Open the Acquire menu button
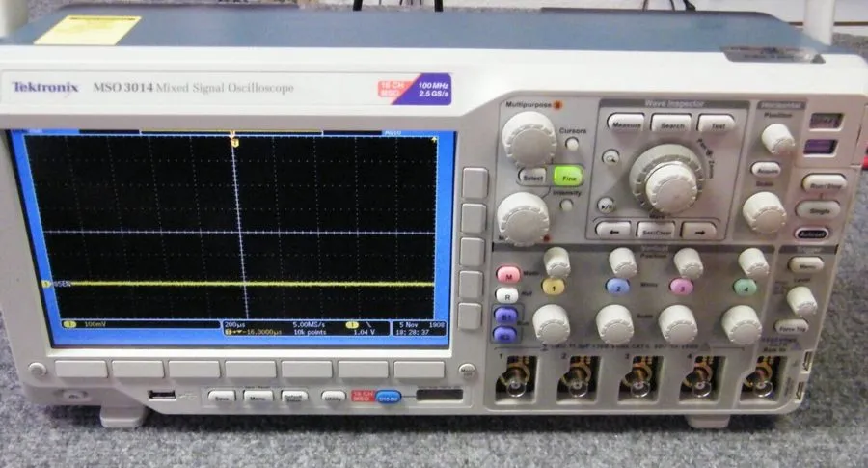Viewport: 868px width, 468px height. [766, 170]
